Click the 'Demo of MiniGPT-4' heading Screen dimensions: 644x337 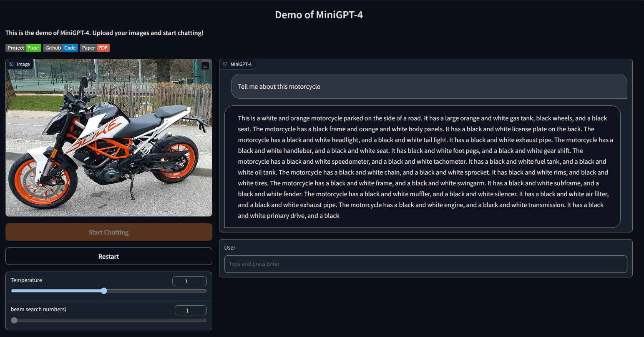point(319,15)
